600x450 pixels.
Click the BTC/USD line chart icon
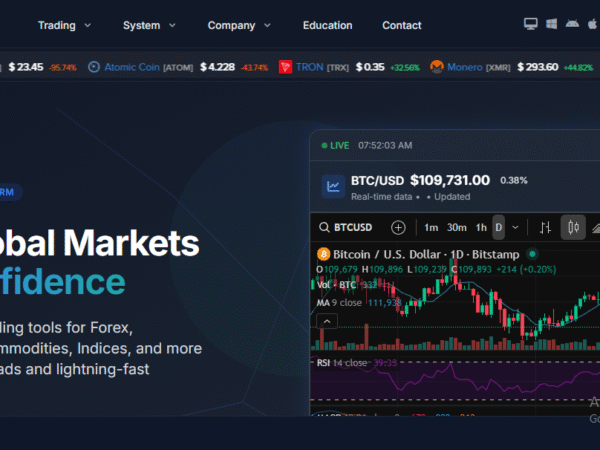click(333, 186)
